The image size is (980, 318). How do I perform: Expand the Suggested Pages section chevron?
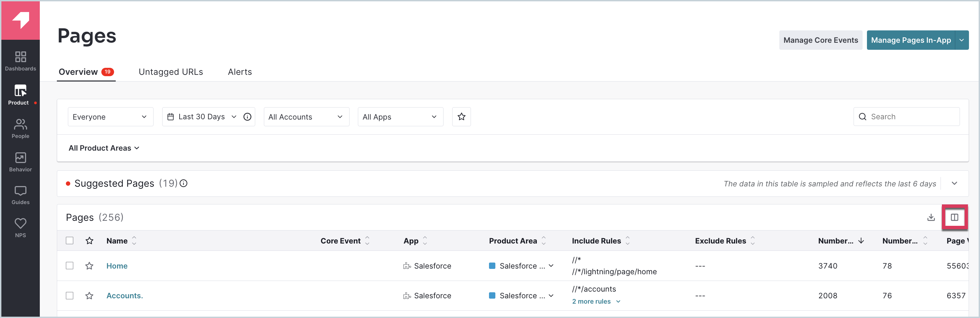[x=955, y=183]
